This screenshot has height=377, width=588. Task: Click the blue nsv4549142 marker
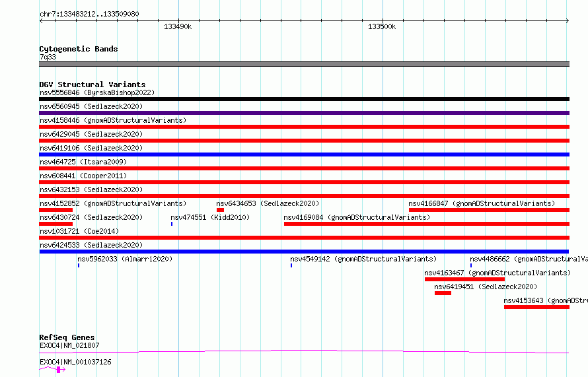click(291, 265)
